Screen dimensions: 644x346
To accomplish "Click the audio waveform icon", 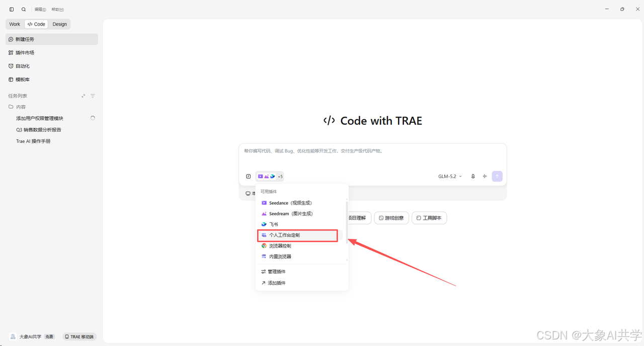I will click(485, 177).
